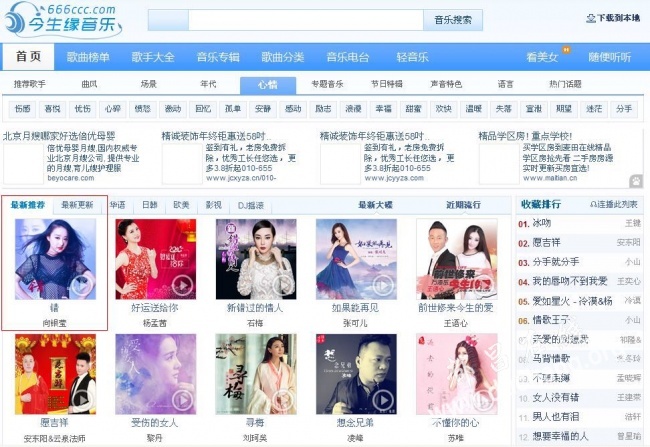Play the song 如果能再见
This screenshot has height=447, width=650.
pyautogui.click(x=382, y=285)
